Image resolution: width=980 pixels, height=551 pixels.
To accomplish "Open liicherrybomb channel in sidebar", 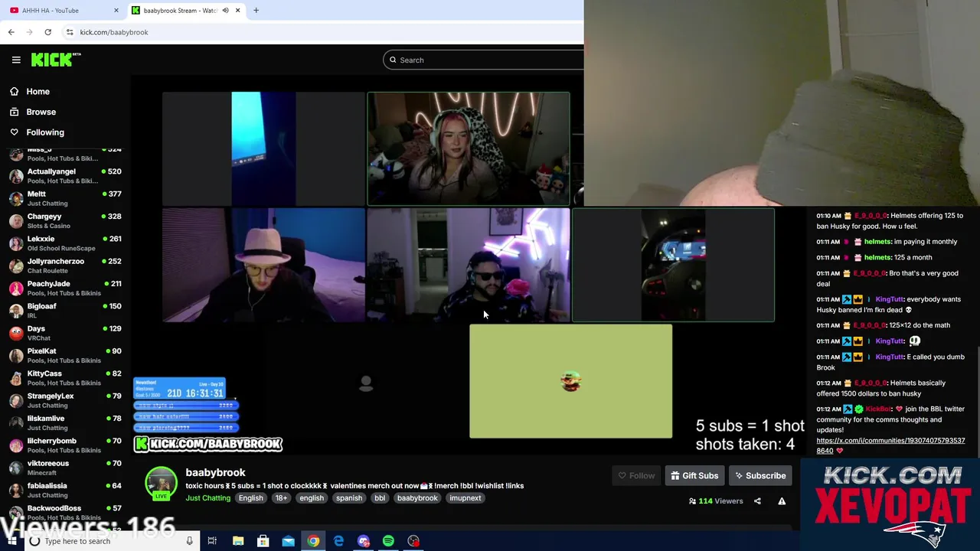I will [x=65, y=445].
